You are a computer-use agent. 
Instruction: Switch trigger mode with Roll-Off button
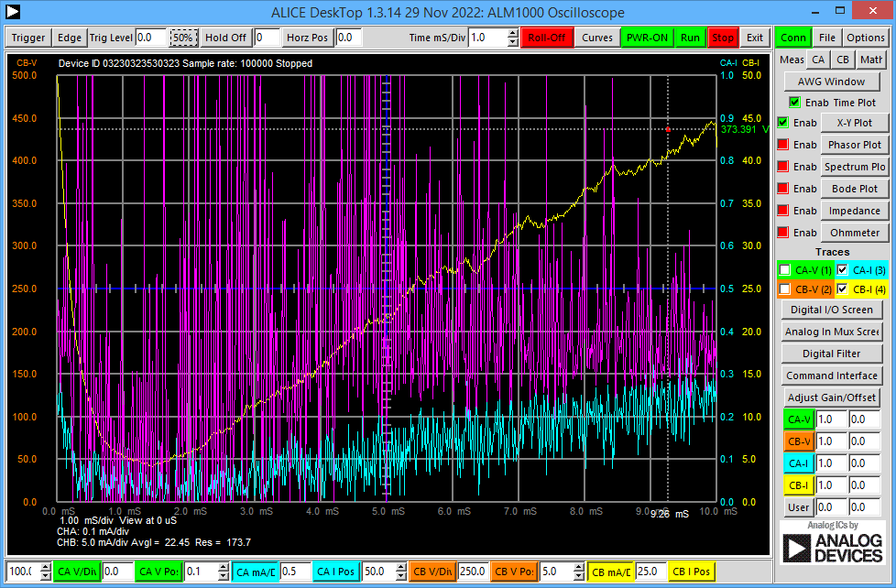(x=547, y=38)
